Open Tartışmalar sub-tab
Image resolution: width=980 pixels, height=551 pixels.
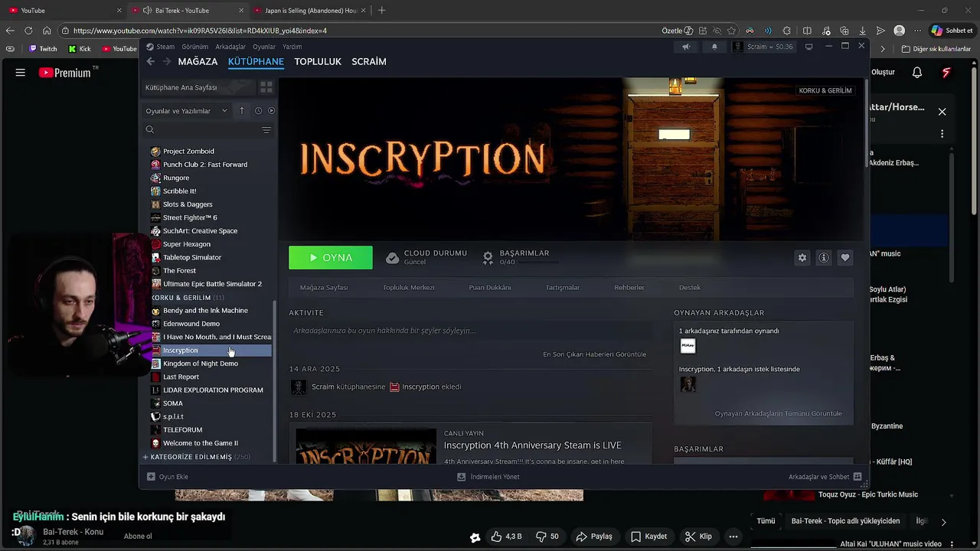[x=562, y=288]
